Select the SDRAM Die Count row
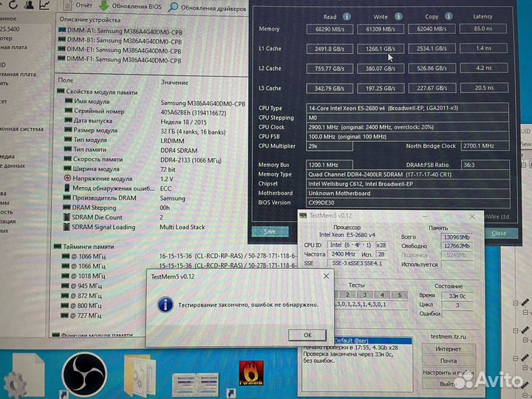Image resolution: width=532 pixels, height=399 pixels. tap(113, 217)
